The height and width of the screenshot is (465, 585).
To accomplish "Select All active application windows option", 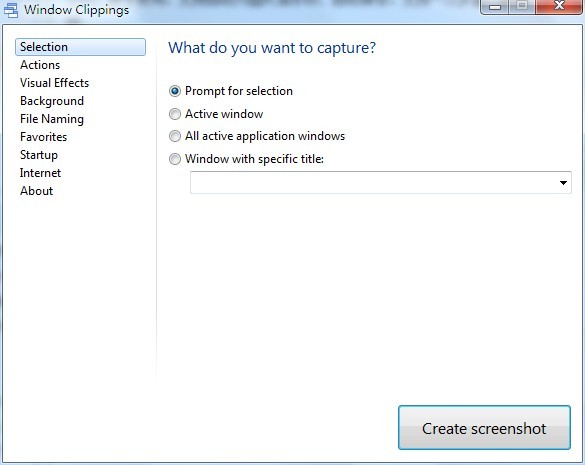I will click(175, 136).
